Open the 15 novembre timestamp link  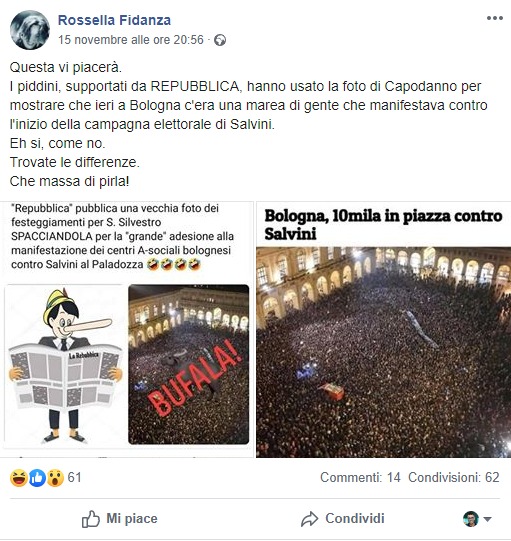coord(131,40)
